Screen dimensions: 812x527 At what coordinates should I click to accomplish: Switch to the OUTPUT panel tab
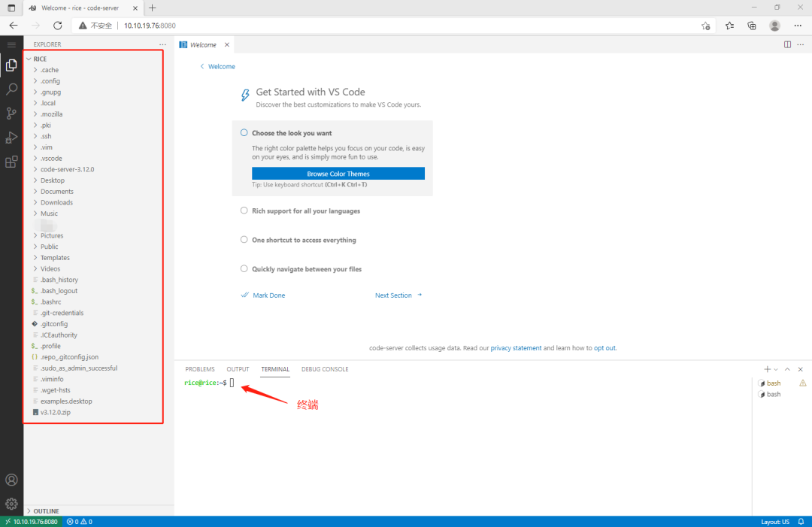(238, 369)
